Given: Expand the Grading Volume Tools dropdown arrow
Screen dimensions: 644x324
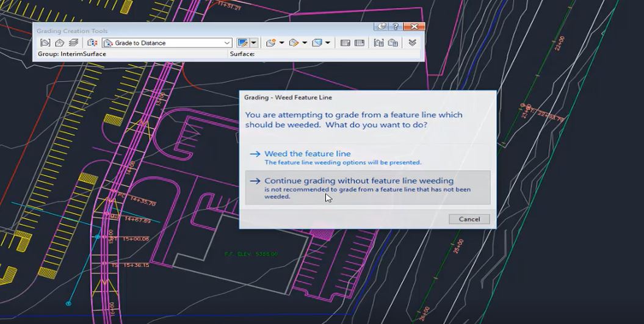Looking at the screenshot, I should (328, 43).
